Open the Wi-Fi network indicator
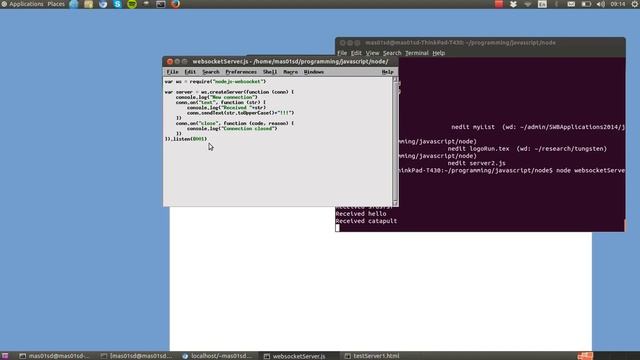 tap(528, 4)
